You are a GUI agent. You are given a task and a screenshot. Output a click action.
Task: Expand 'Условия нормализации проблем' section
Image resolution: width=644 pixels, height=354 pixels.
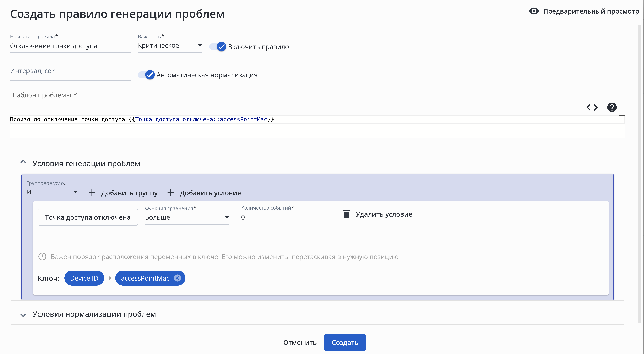23,315
